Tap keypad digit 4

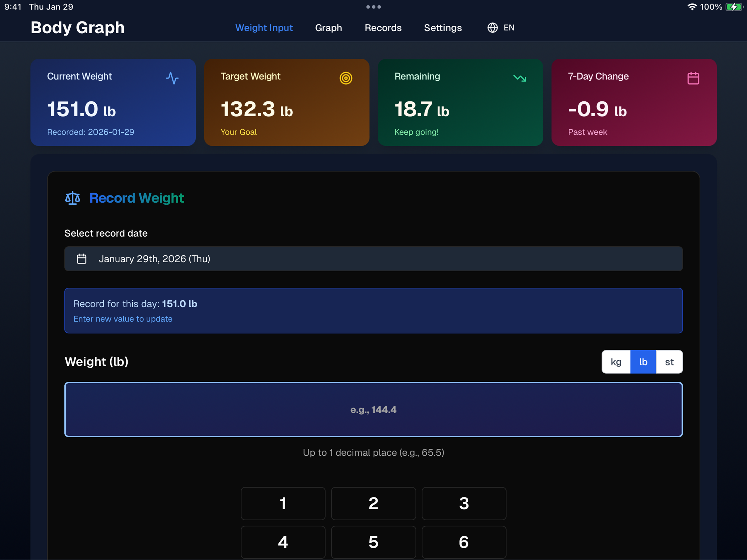coord(283,542)
